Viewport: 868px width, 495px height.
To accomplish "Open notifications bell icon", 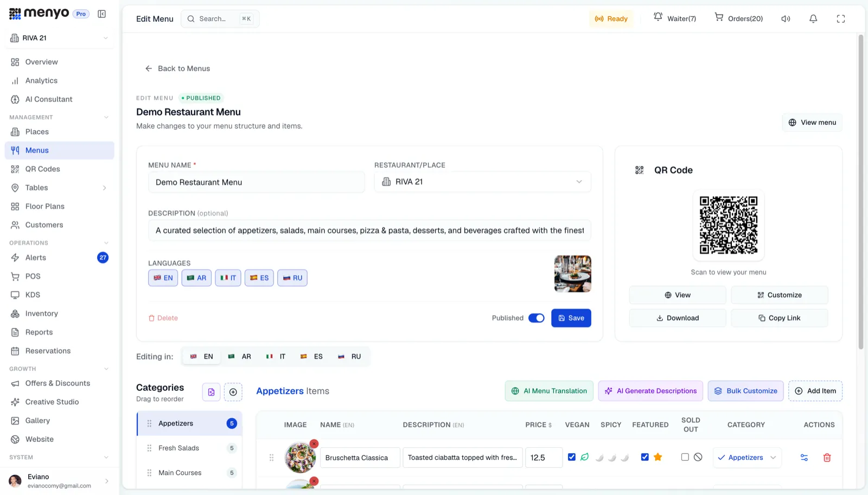I will [813, 19].
